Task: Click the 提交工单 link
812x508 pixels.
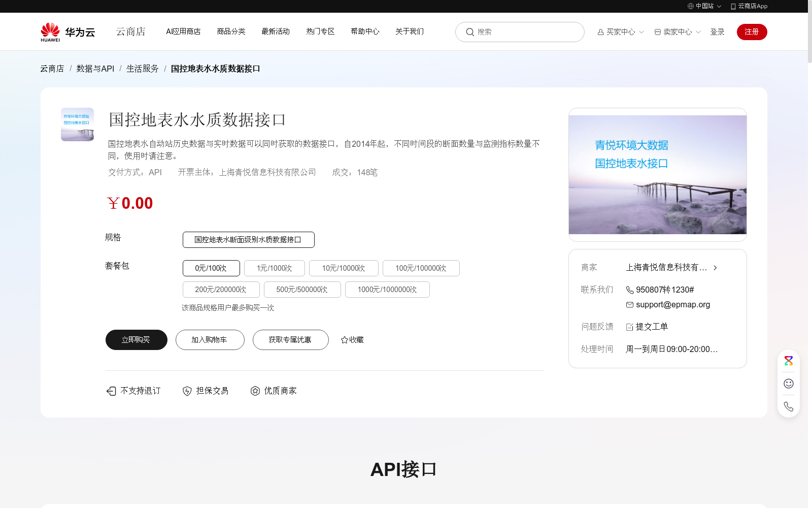Action: coord(652,327)
